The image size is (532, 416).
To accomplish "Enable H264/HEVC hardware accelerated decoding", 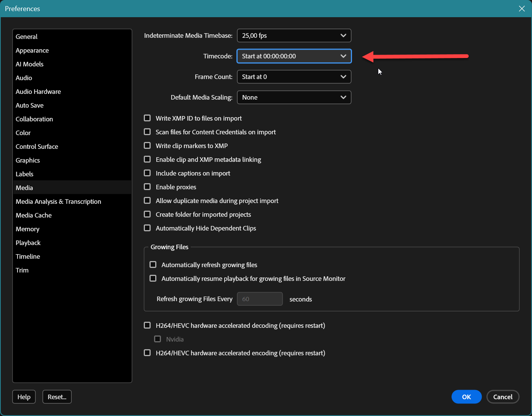I will [147, 325].
